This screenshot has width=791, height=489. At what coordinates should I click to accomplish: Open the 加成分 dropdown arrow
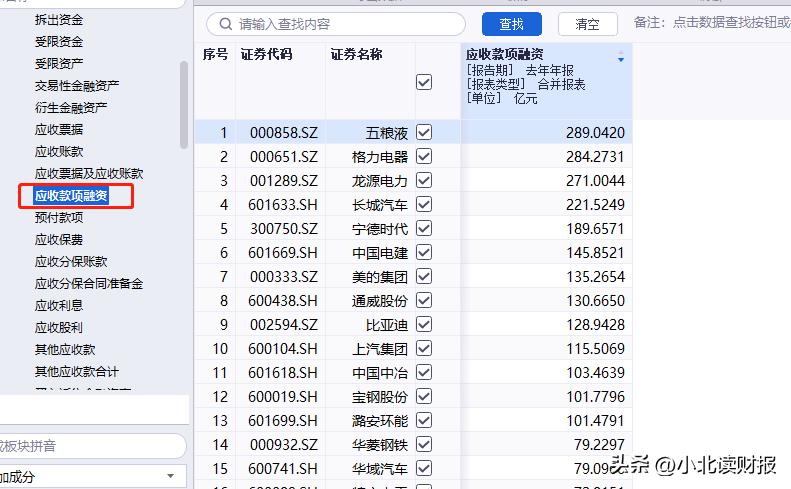point(171,476)
